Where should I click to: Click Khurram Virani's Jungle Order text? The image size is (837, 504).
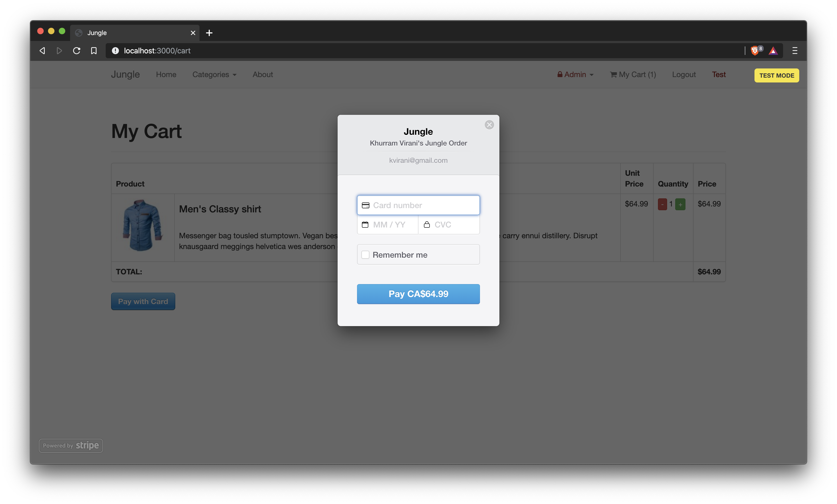point(418,143)
